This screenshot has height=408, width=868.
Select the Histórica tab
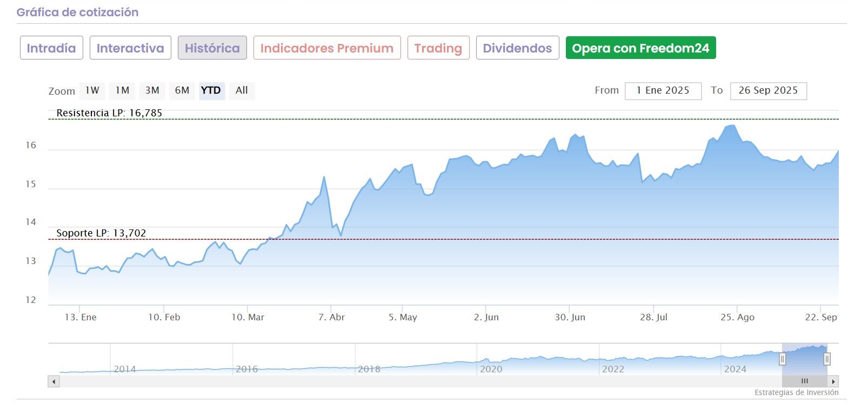[x=212, y=48]
